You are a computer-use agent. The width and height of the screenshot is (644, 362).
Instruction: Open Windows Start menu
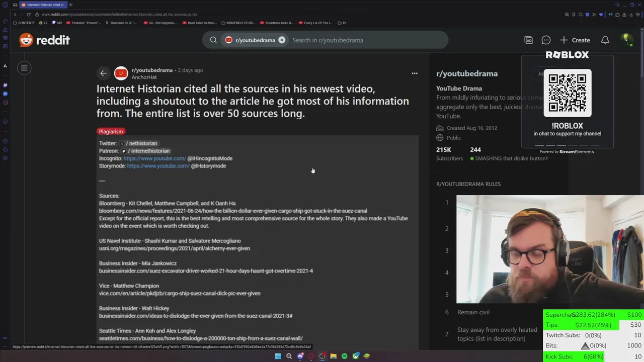[x=278, y=356]
